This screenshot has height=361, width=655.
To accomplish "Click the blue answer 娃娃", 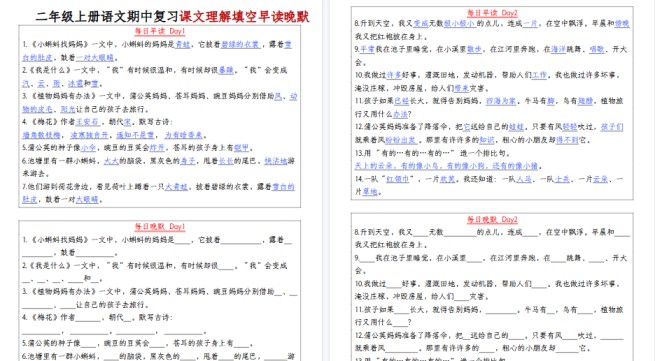I will [x=516, y=127].
